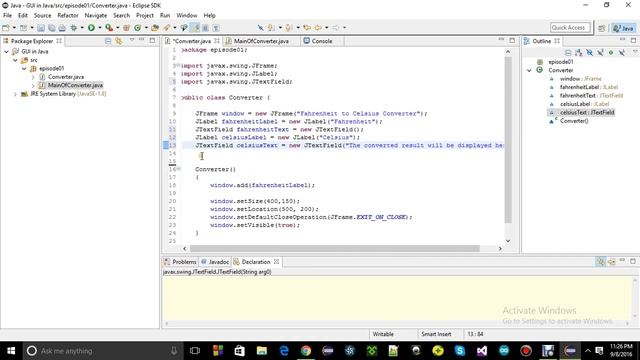Click the Back navigation arrow icon
The width and height of the screenshot is (640, 360).
coord(318,28)
